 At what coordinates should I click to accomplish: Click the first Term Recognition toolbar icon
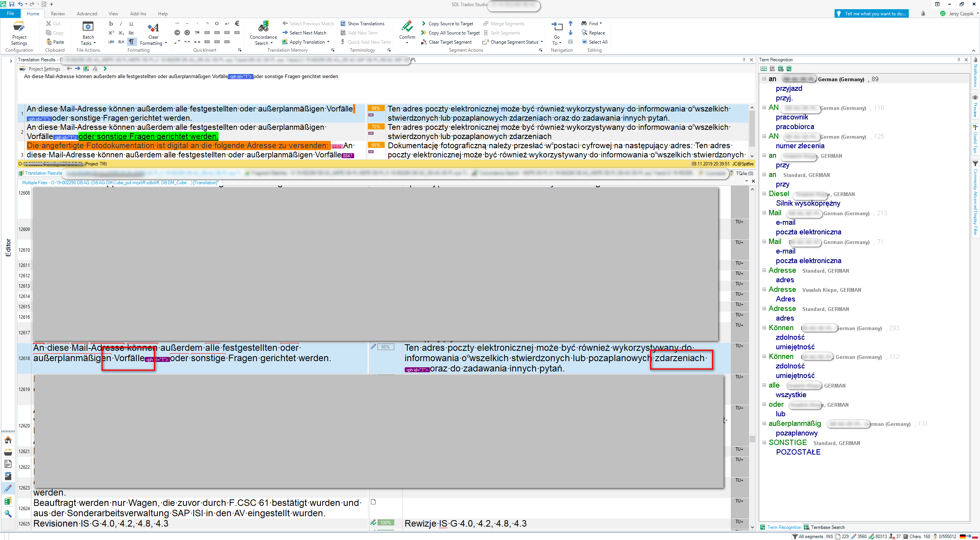coord(764,69)
